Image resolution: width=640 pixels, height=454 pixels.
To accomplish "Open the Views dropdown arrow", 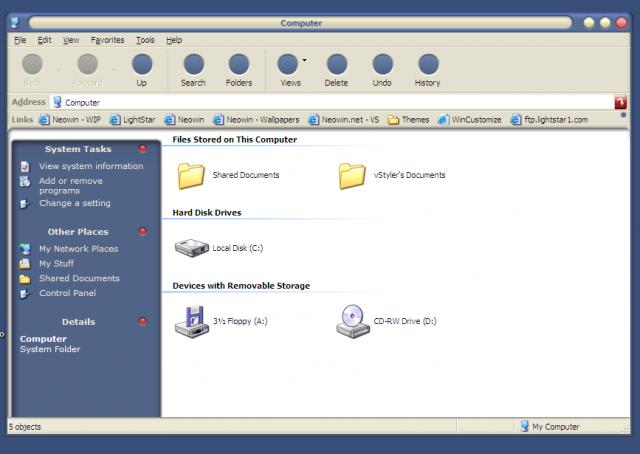I will tap(304, 60).
